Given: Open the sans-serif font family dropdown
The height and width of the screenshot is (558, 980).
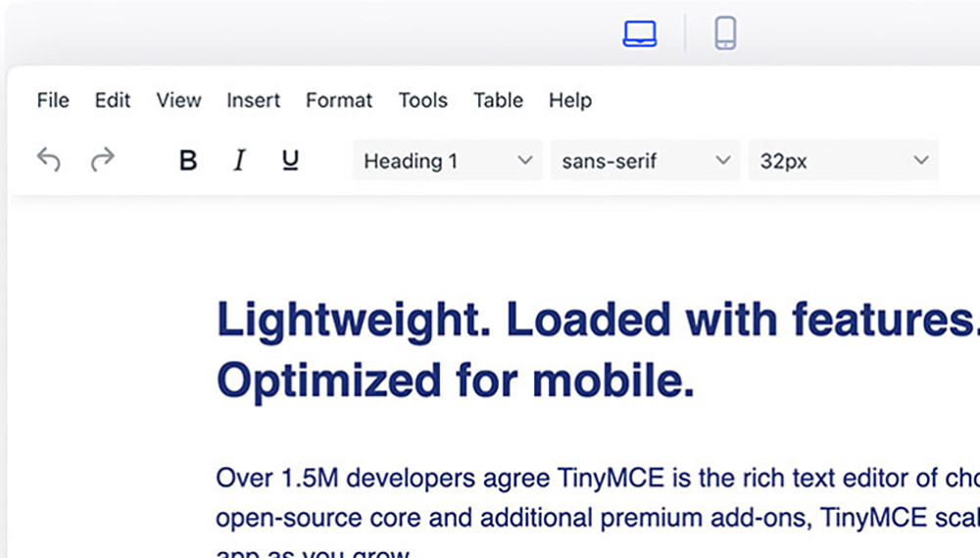Looking at the screenshot, I should 645,161.
